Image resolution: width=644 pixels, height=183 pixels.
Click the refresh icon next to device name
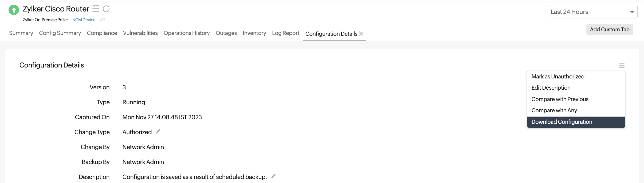106,9
